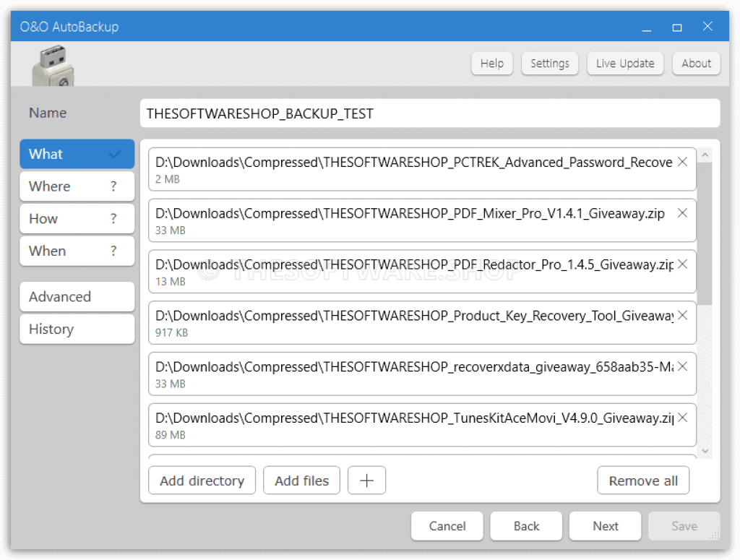The width and height of the screenshot is (740, 560).
Task: Click the 2 MB size label
Action: [x=167, y=179]
